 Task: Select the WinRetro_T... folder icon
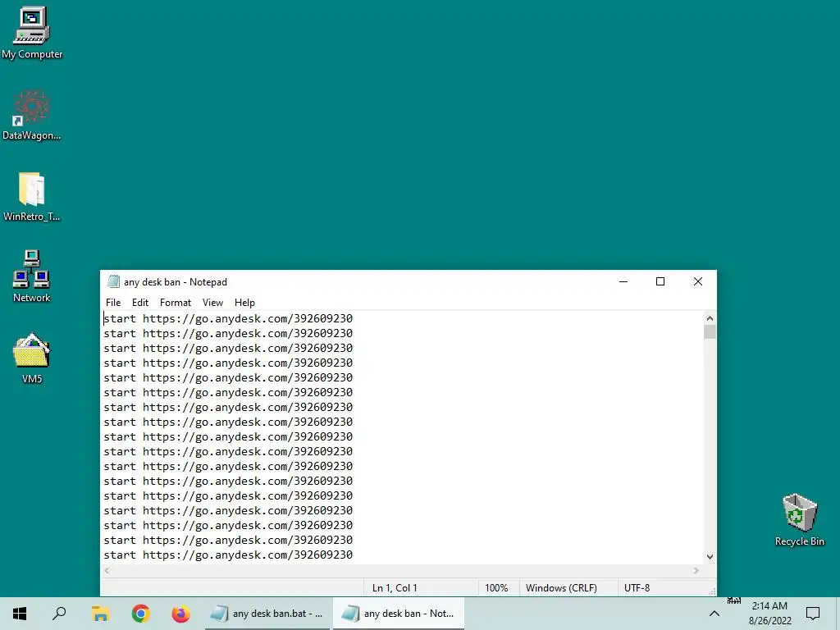tap(32, 196)
